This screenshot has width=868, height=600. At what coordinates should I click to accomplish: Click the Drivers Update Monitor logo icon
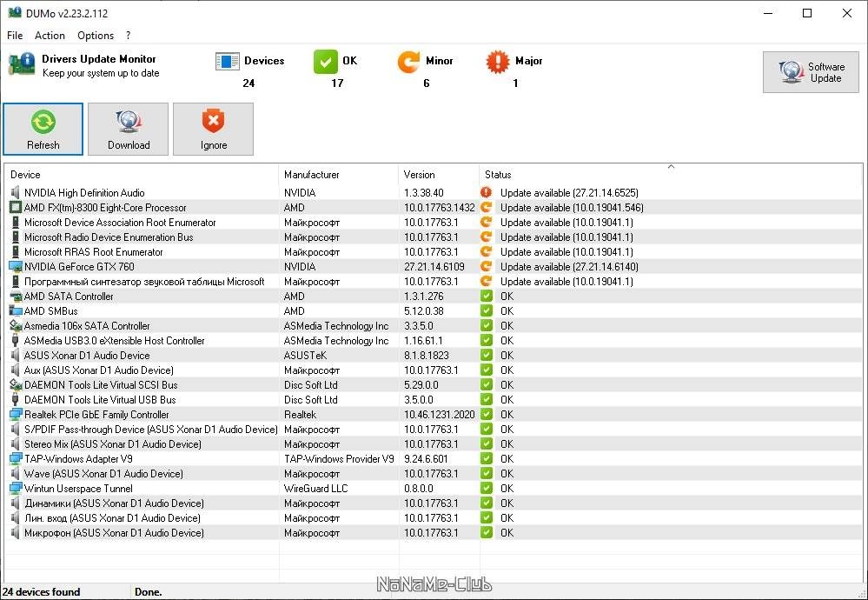(x=22, y=63)
